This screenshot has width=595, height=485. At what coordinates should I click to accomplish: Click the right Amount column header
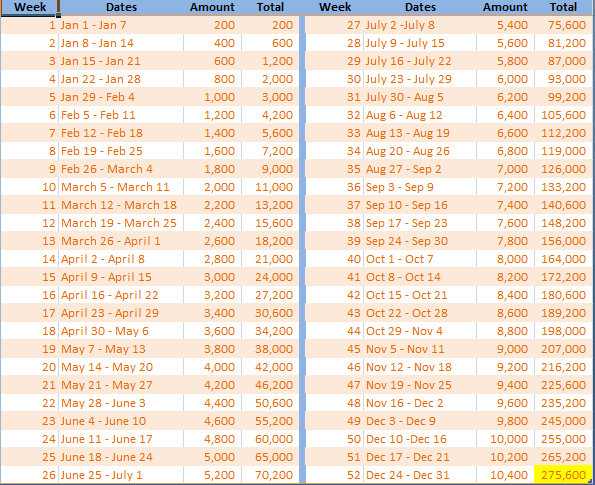[505, 7]
